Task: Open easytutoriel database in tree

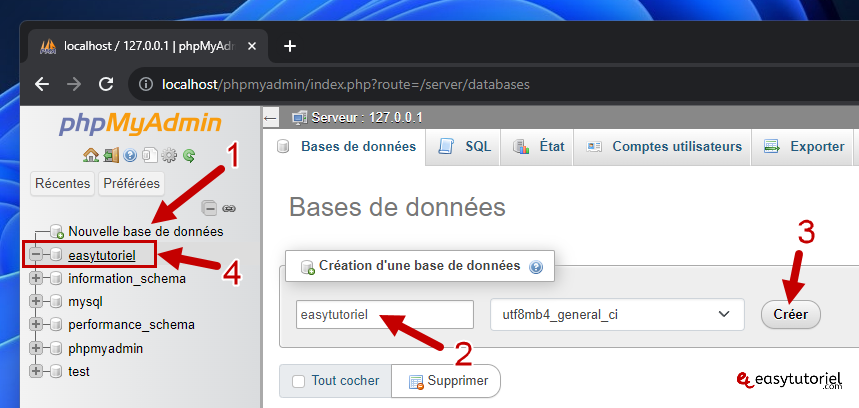Action: click(x=102, y=255)
